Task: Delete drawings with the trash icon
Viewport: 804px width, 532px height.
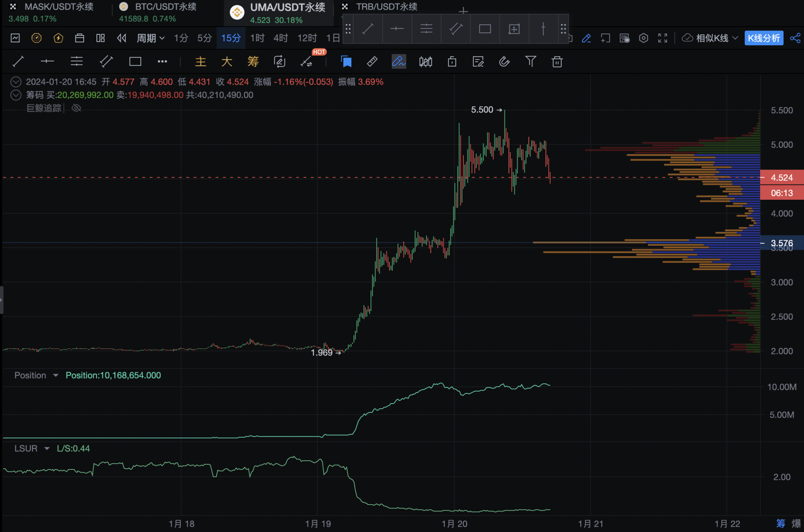Action: coord(557,61)
